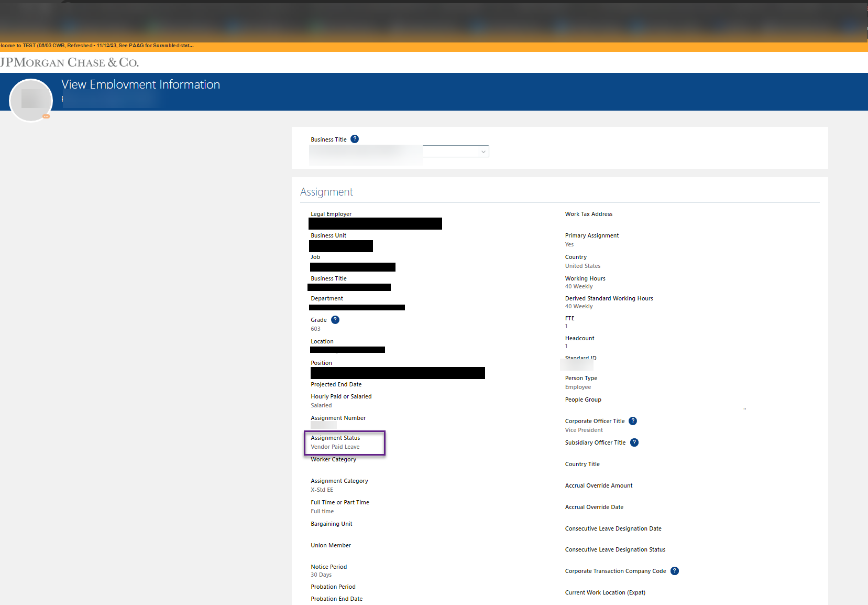Click the Accrual Override Date label
The image size is (868, 605).
[594, 507]
